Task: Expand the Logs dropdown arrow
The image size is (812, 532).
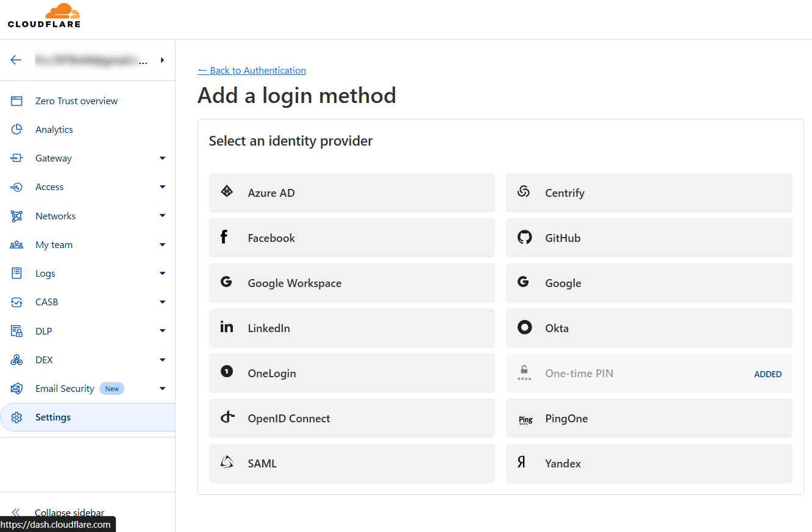Action: click(x=162, y=274)
